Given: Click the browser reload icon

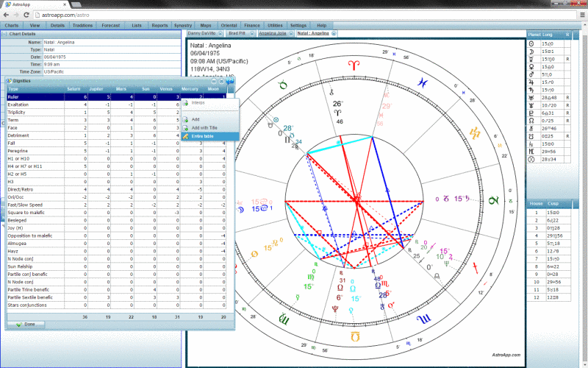Looking at the screenshot, I should coord(26,13).
